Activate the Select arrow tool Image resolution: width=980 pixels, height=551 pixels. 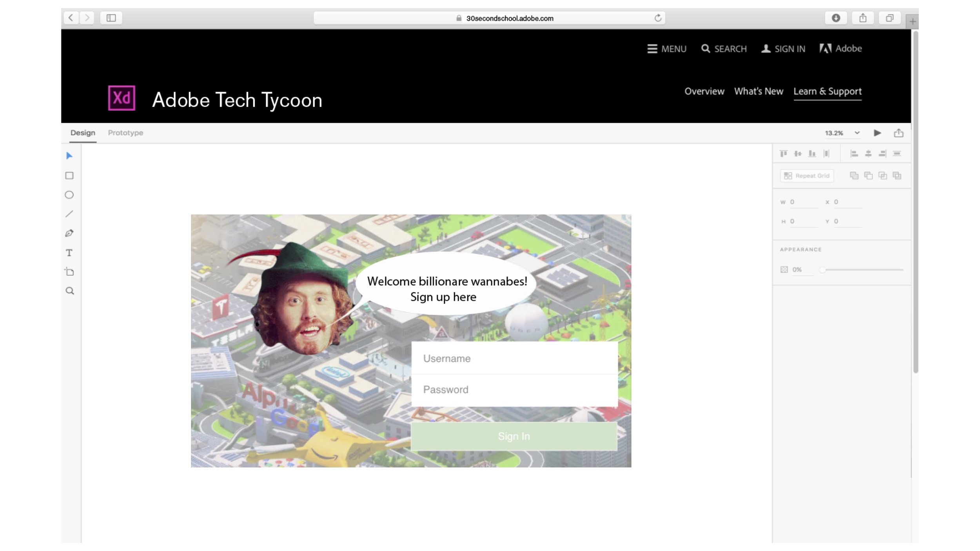click(69, 156)
